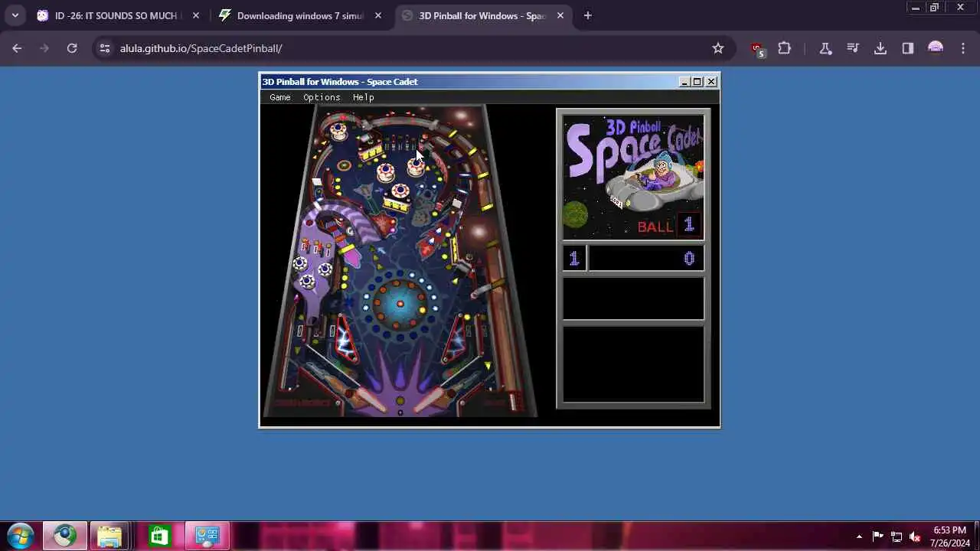Switch to the 'Downloading windows 7 simul' tab
Screen dimensions: 980x551
(x=299, y=15)
